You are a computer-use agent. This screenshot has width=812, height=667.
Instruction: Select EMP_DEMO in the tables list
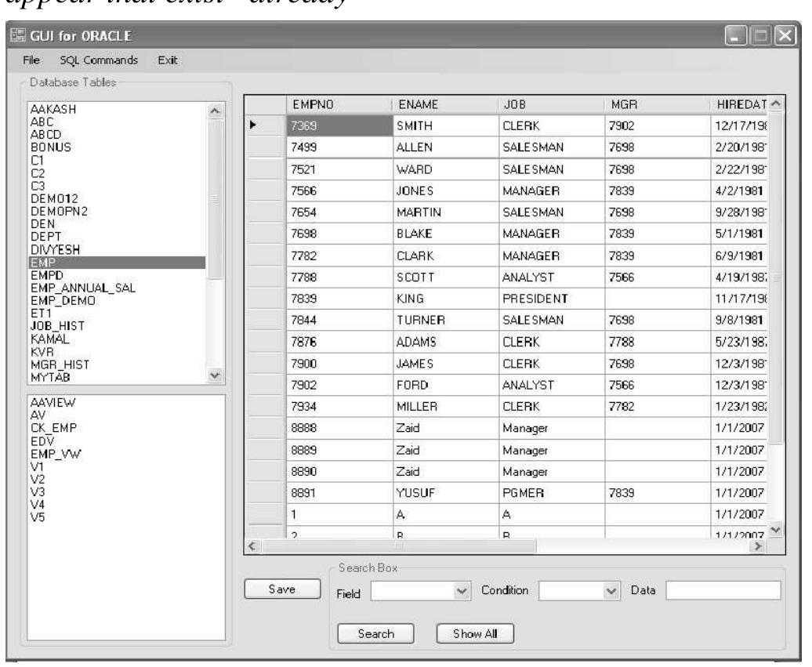(63, 301)
